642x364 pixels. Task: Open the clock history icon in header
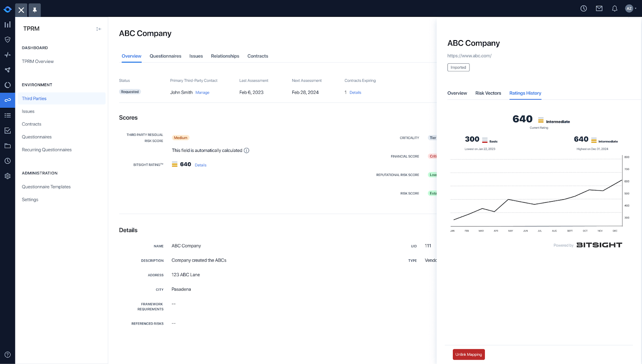click(583, 8)
